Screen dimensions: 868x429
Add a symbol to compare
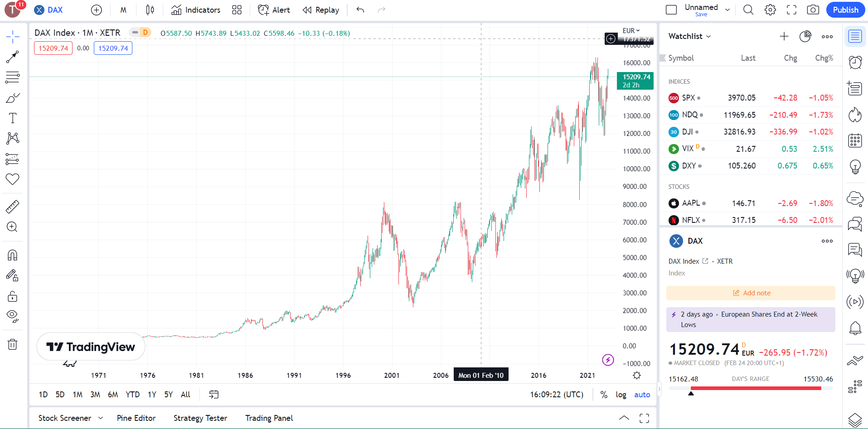click(97, 10)
